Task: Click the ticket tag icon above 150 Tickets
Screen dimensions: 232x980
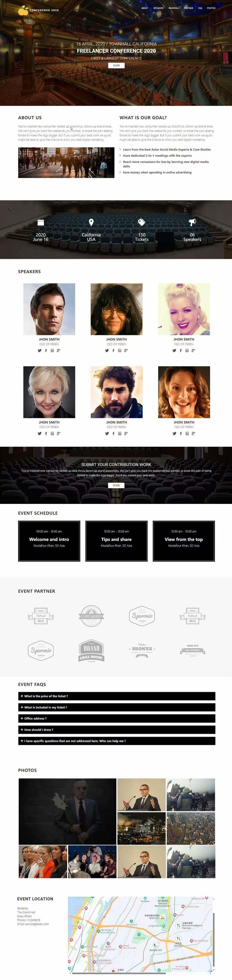Action: click(142, 222)
